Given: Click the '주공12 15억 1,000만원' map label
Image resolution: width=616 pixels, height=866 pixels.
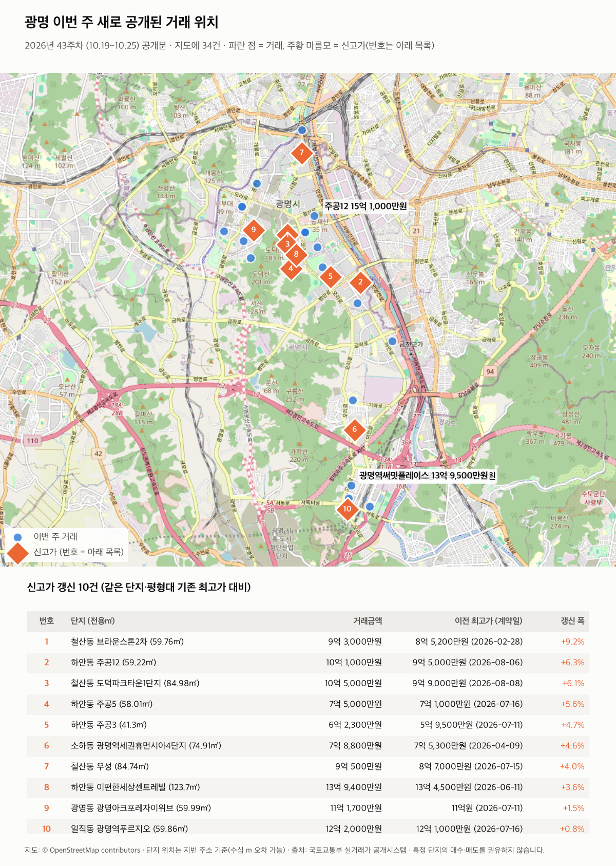Looking at the screenshot, I should pyautogui.click(x=365, y=206).
